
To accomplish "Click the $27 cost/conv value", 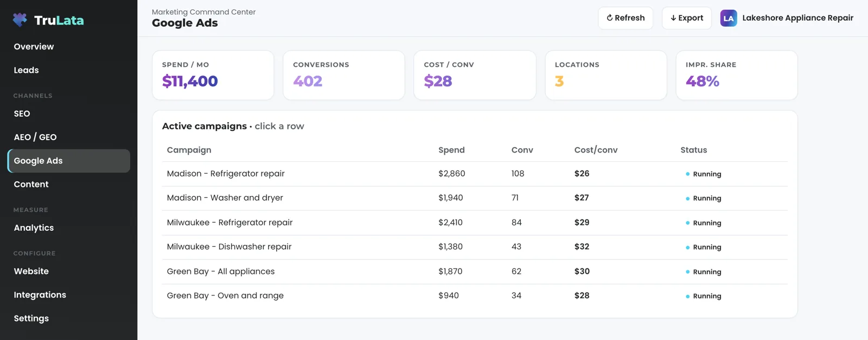I will (x=582, y=198).
